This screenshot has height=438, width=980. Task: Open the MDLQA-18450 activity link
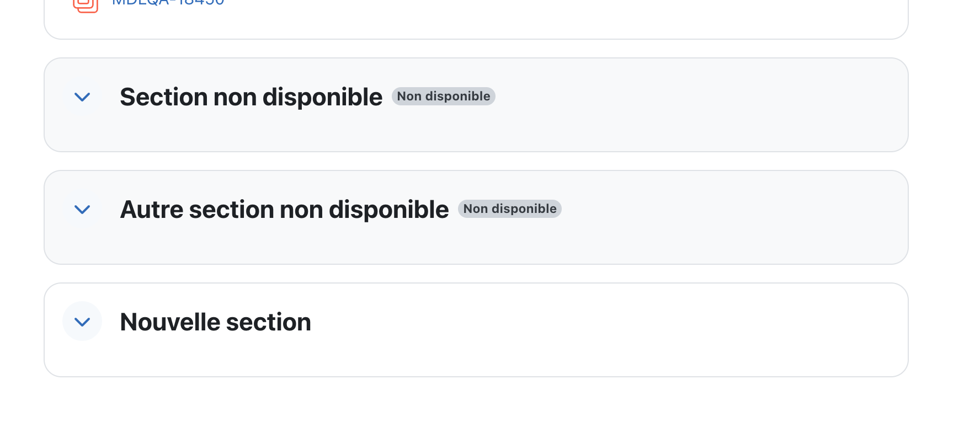168,3
